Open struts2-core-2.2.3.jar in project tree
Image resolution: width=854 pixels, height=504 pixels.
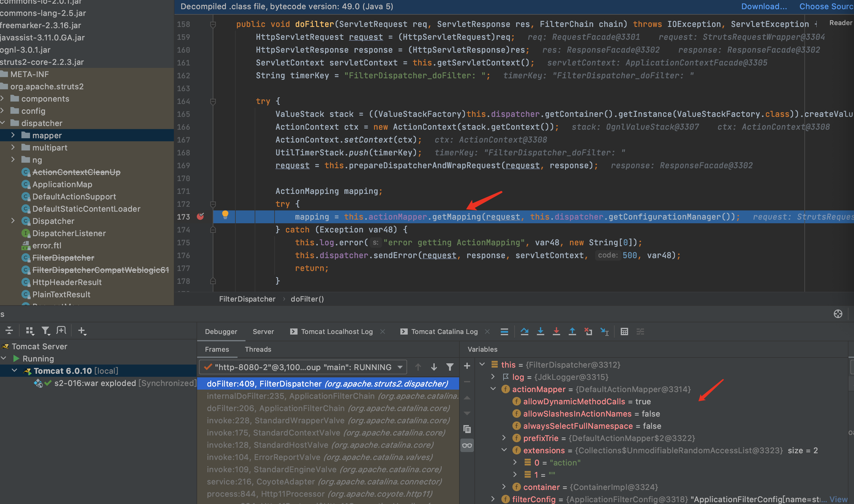42,62
